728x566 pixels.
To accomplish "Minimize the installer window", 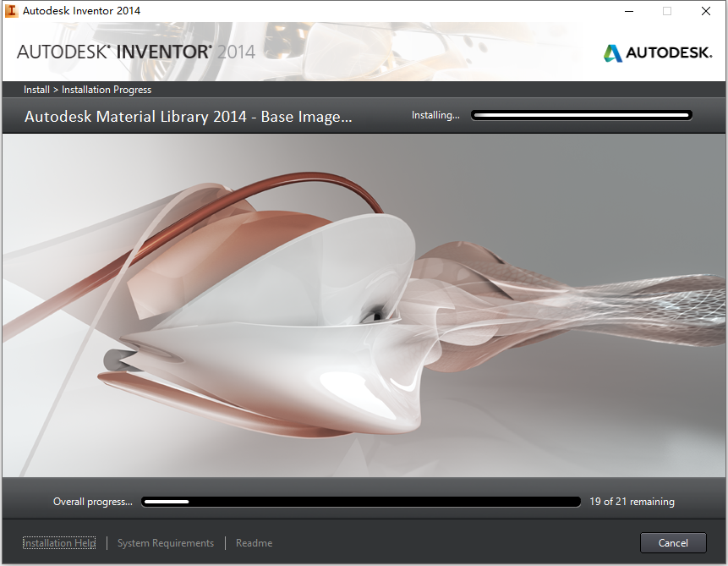I will point(629,11).
